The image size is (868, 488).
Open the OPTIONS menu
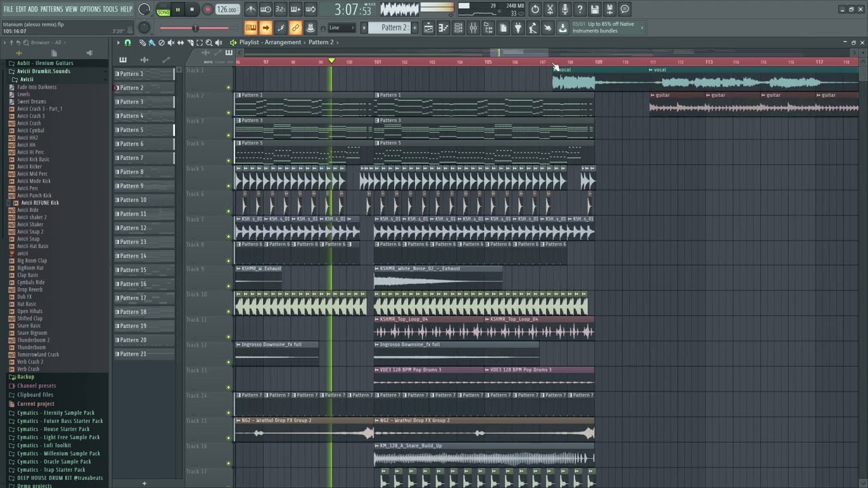[x=90, y=9]
